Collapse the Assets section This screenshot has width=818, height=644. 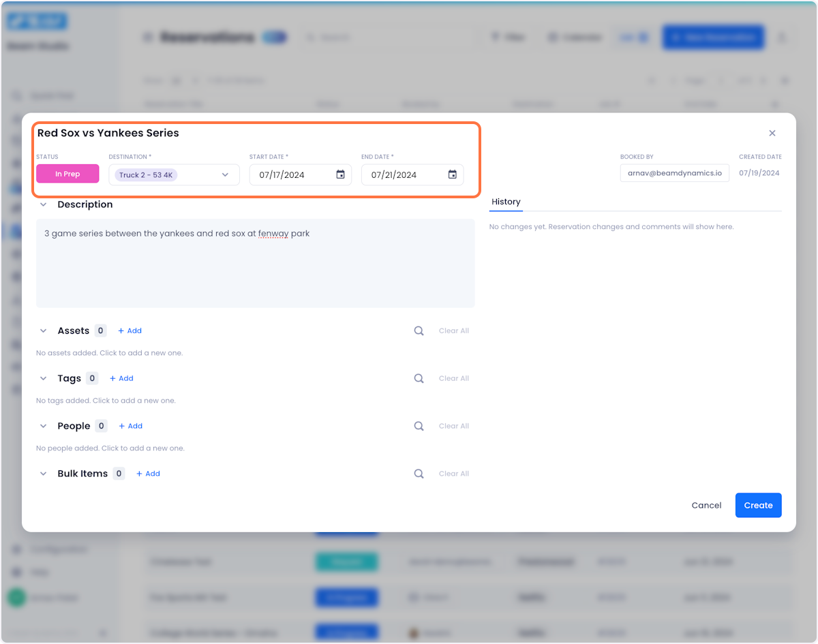point(44,331)
